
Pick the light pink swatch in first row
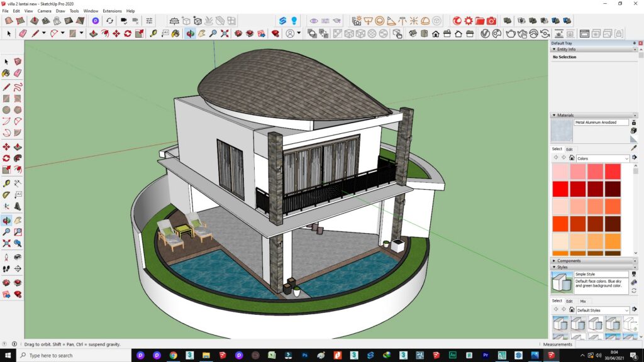tap(560, 172)
